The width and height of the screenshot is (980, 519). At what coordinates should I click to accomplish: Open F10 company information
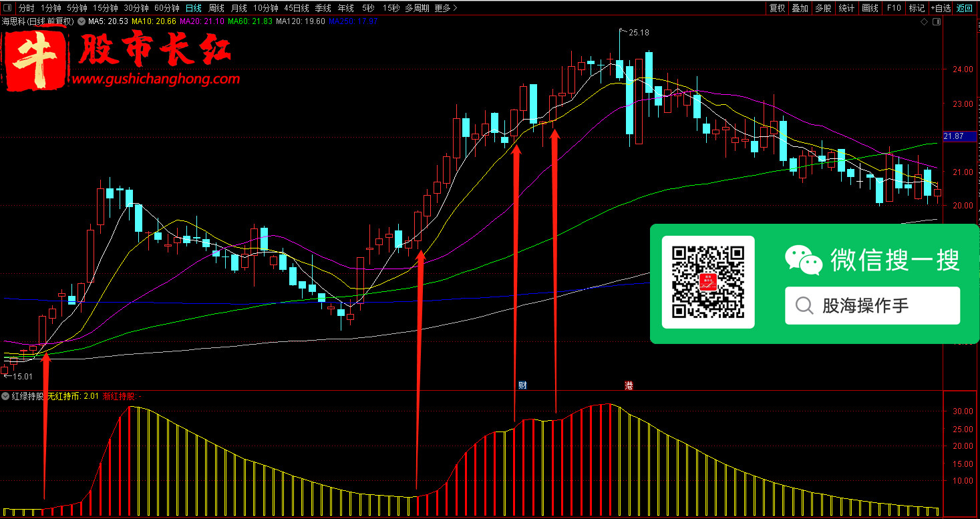tap(894, 8)
